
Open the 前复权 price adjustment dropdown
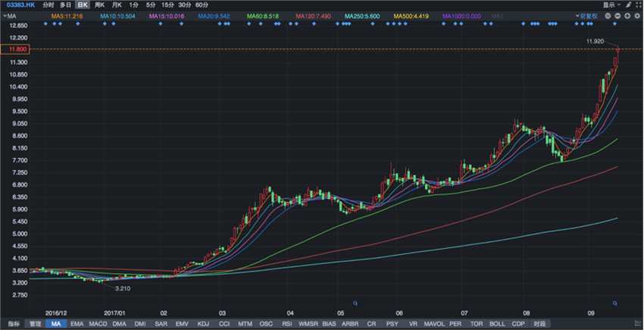[586, 16]
